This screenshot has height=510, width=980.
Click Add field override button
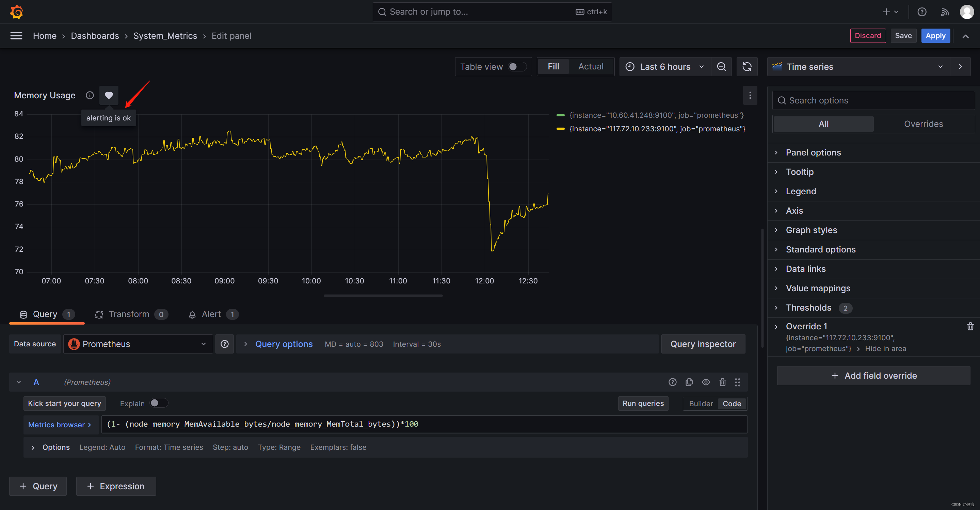click(x=874, y=375)
